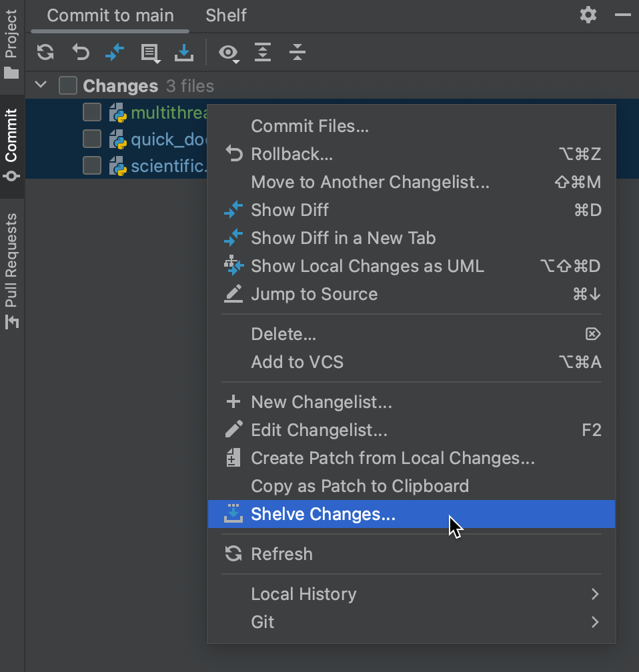
Task: Expand all file nodes with toolbar icon
Action: point(262,53)
